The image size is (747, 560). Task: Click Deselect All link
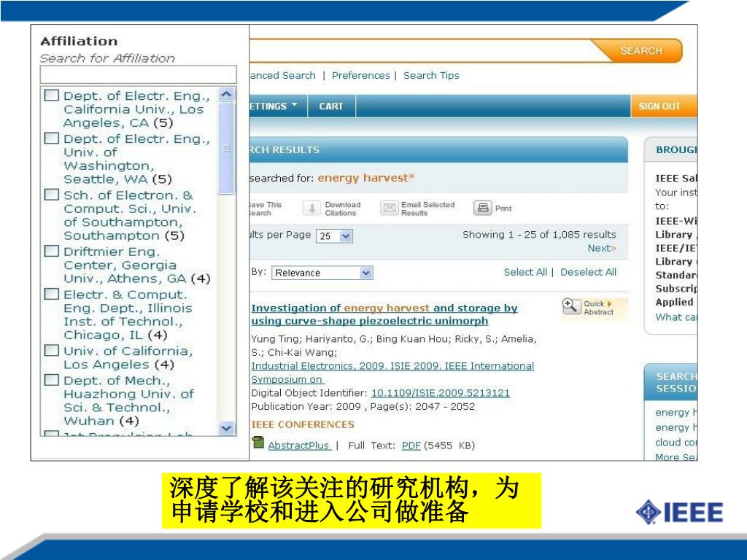pos(588,272)
